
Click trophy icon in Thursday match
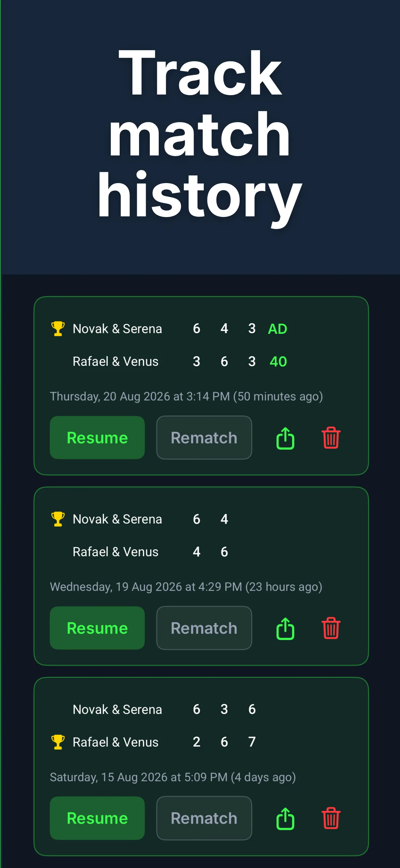click(58, 329)
